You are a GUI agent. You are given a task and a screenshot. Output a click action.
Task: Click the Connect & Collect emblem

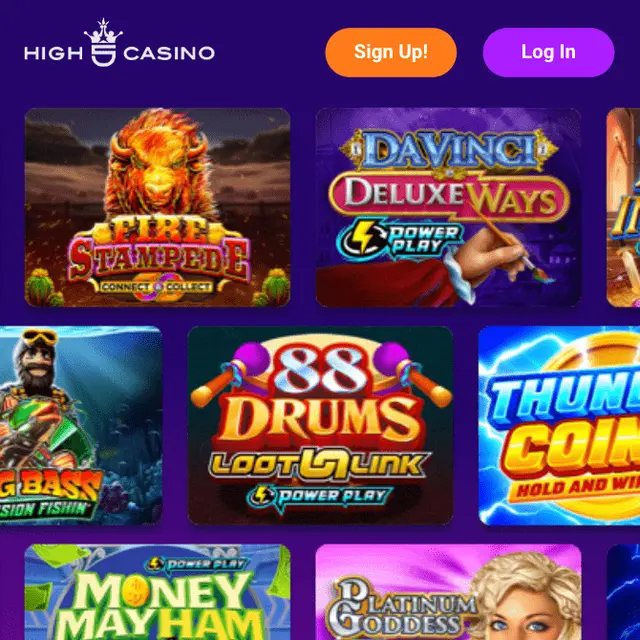(158, 287)
